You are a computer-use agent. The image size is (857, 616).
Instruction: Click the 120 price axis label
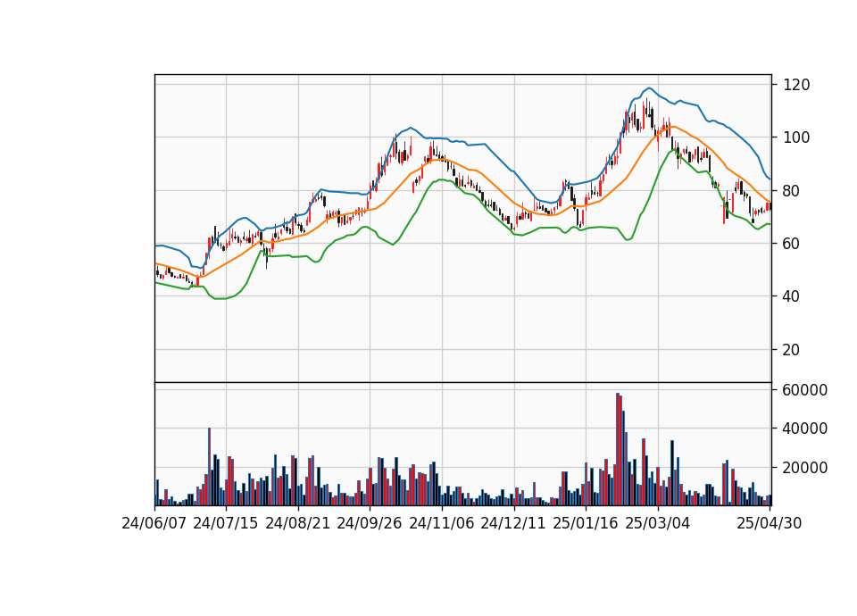797,85
